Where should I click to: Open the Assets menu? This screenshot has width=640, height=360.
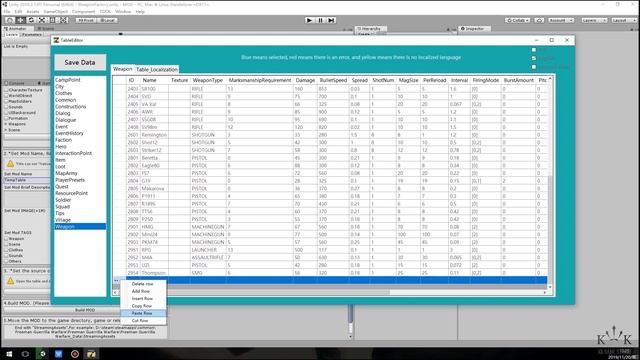pos(33,11)
